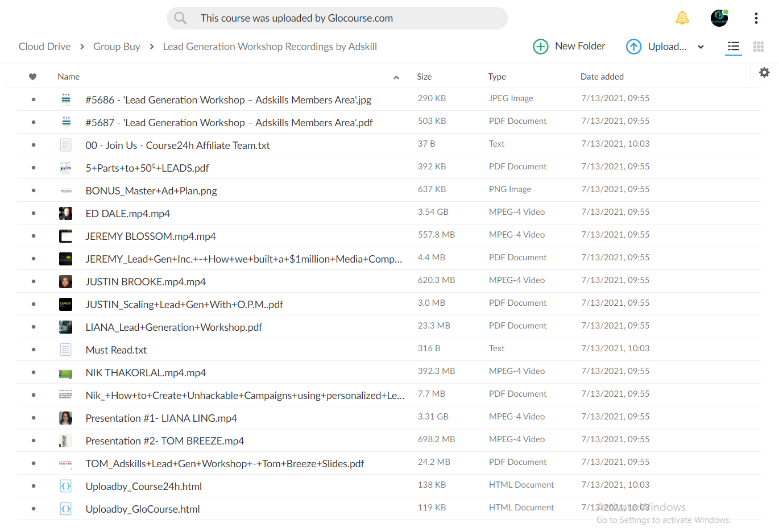
Task: Toggle favorite dot for JUSTIN BROOKE.mp4
Action: 34,281
